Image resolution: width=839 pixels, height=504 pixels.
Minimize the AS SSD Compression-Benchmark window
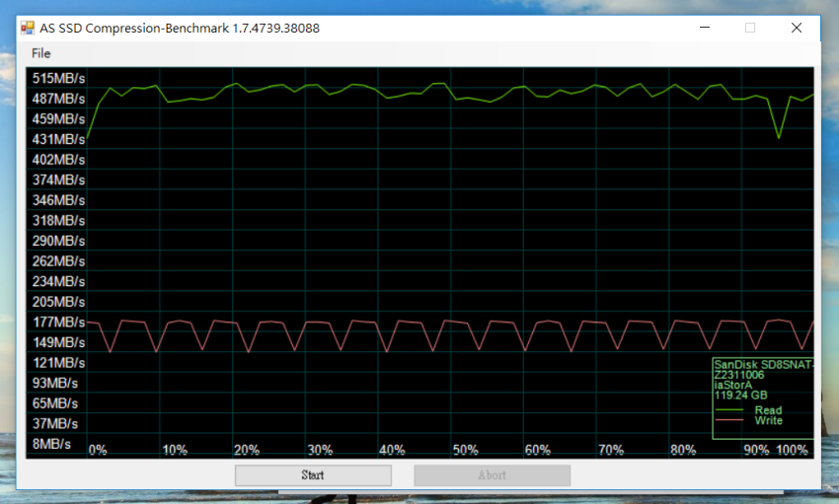coord(705,28)
